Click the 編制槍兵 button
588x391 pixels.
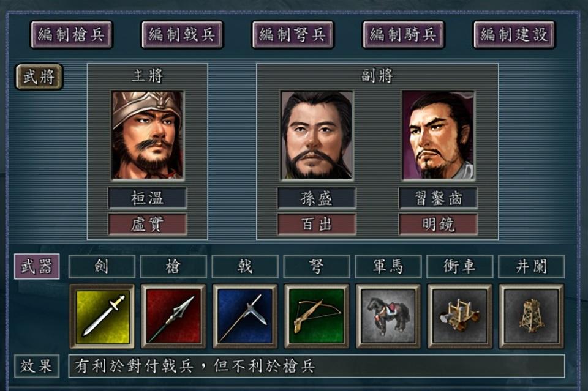click(x=71, y=35)
